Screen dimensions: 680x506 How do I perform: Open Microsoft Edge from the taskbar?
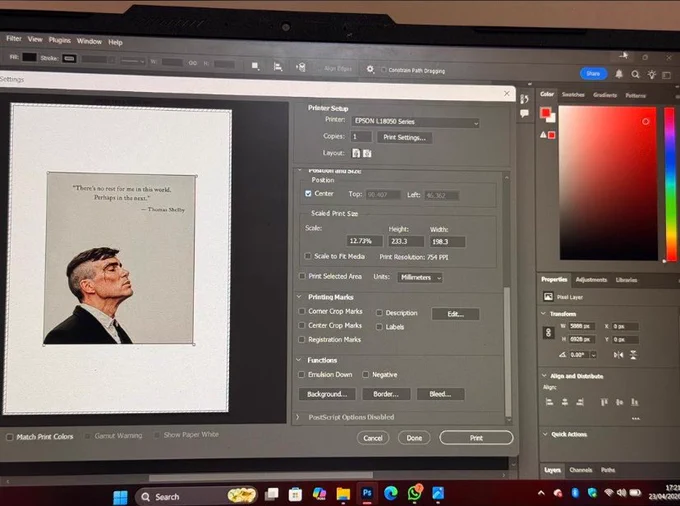pyautogui.click(x=391, y=493)
